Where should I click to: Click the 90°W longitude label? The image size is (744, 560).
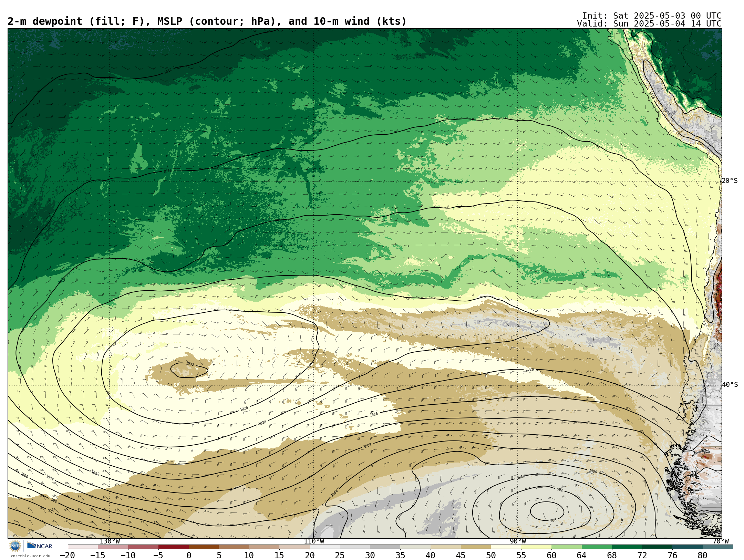click(518, 541)
